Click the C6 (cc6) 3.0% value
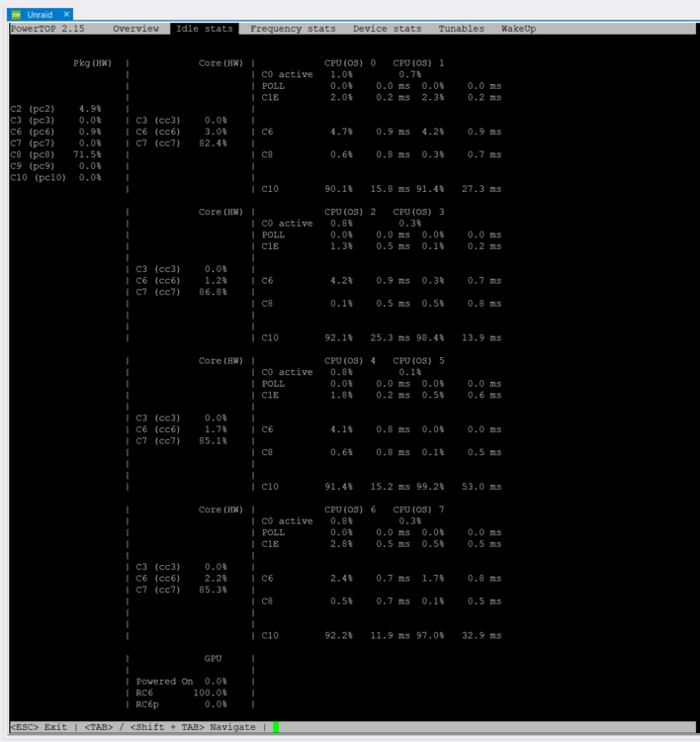The width and height of the screenshot is (700, 742). tap(216, 132)
